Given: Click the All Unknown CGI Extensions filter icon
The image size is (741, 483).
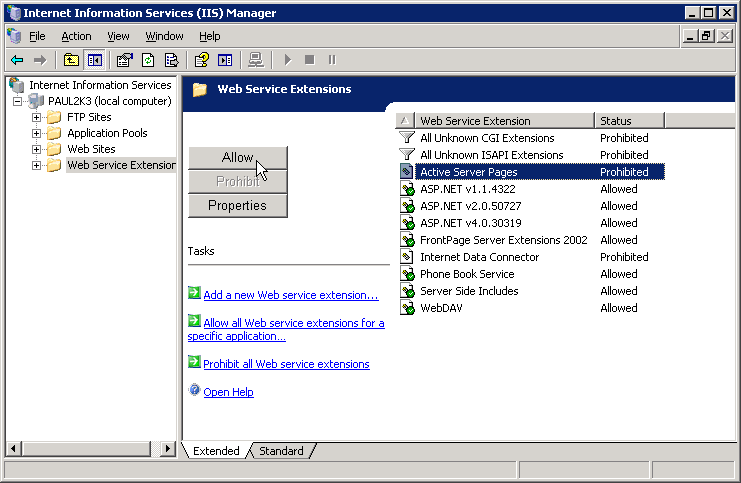Looking at the screenshot, I should click(x=407, y=138).
